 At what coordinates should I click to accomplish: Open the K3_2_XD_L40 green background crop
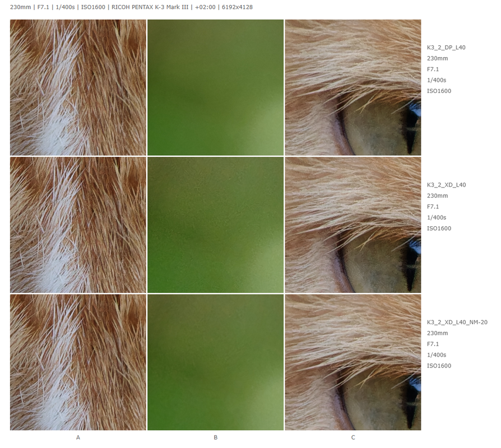215,225
